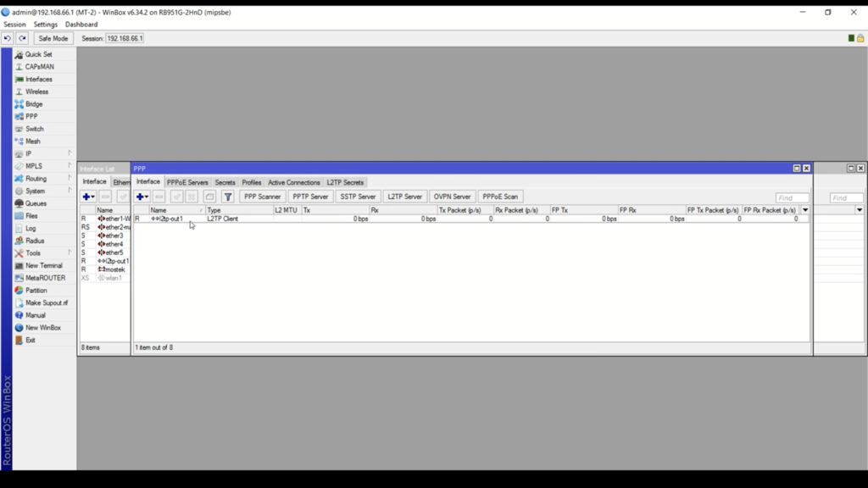
Task: Open Quick Set from the sidebar
Action: [x=38, y=54]
